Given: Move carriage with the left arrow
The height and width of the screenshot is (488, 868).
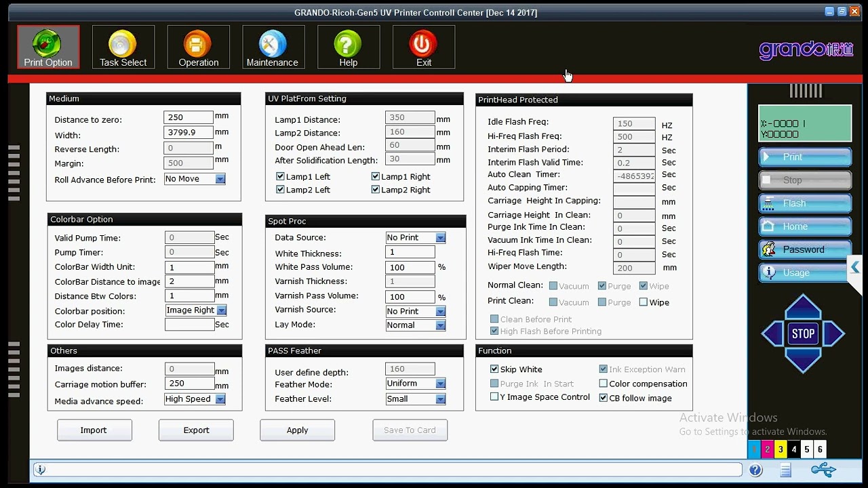Looking at the screenshot, I should [772, 333].
